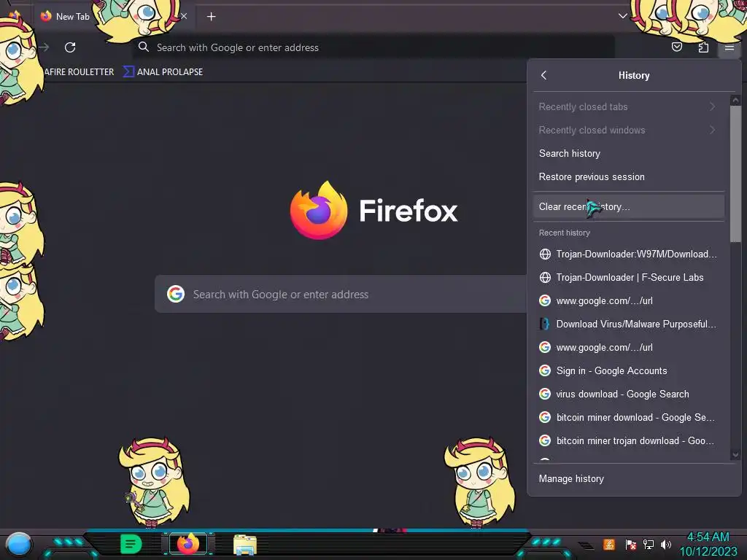Expand Recently closed windows
This screenshot has height=560, width=747.
(628, 130)
